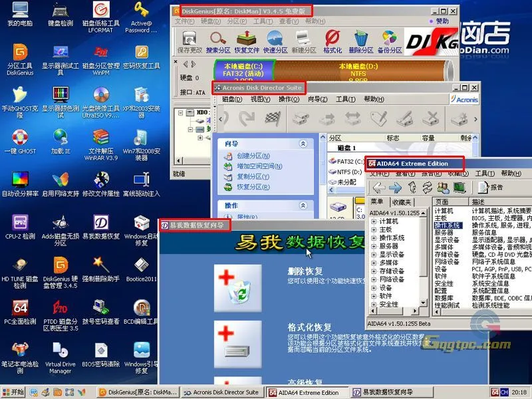Expand the 主板 node in AIDA64 tree
Image resolution: width=532 pixels, height=399 pixels.
tap(374, 229)
